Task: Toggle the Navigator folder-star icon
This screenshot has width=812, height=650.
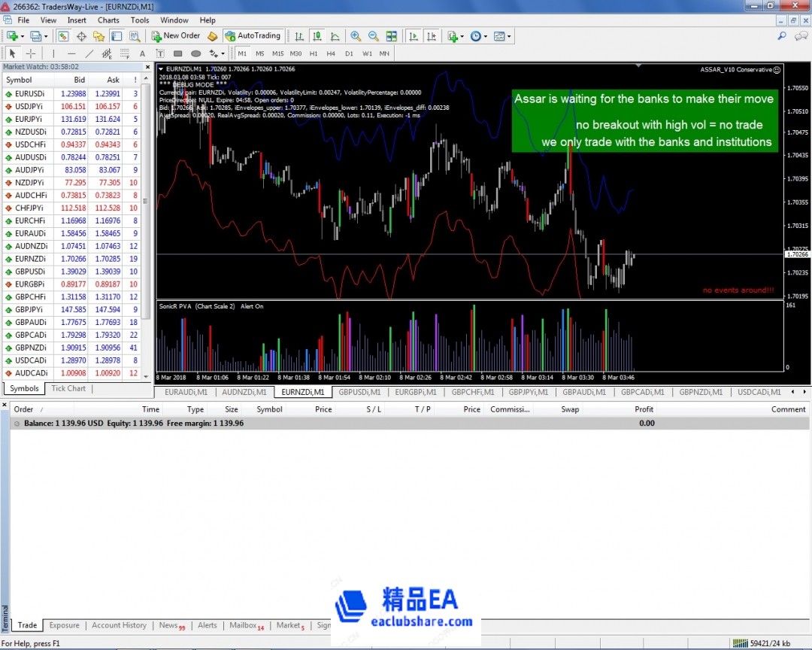Action: click(98, 36)
